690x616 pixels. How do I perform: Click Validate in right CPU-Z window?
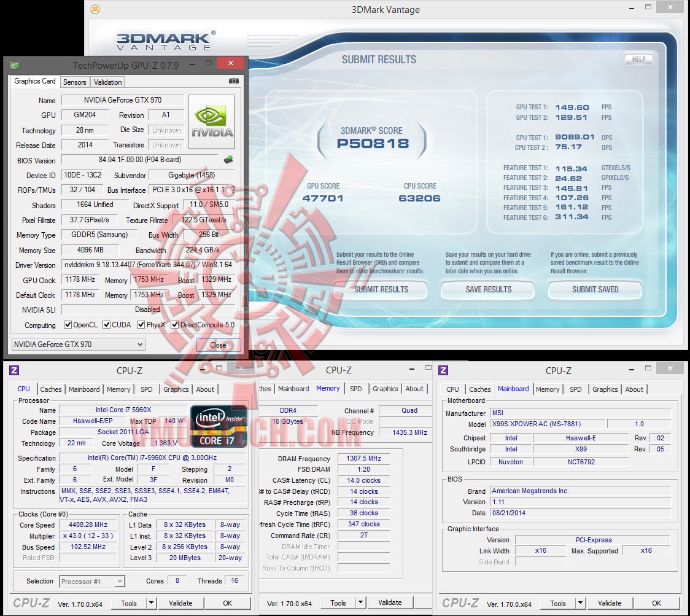(x=610, y=602)
